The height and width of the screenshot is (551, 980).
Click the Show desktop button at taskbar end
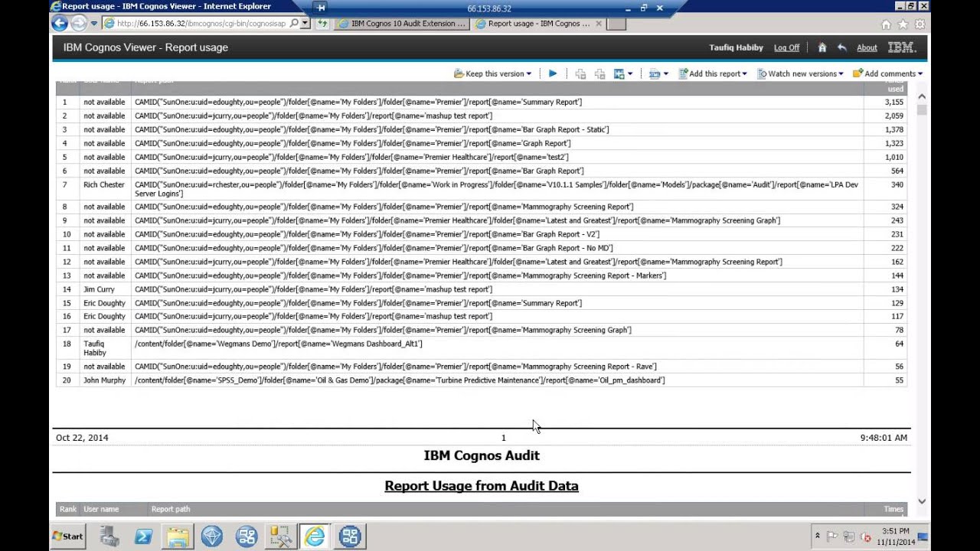point(923,536)
